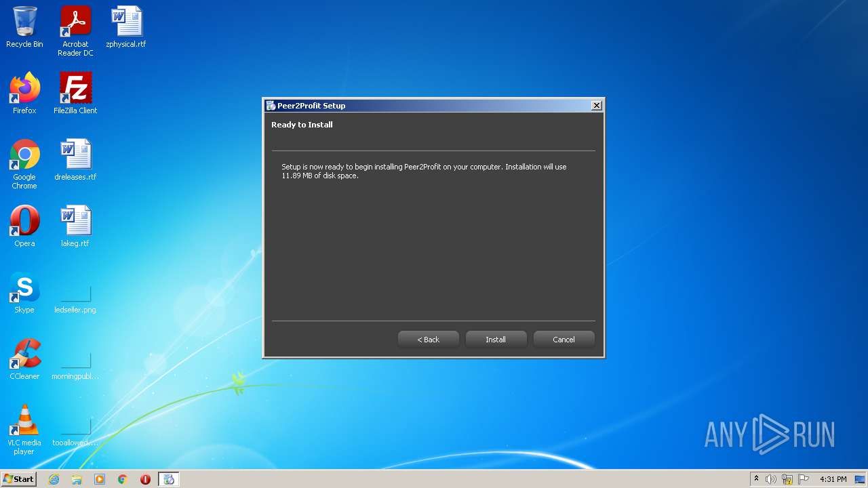Click the 'Ready to Install' heading
The height and width of the screenshot is (488, 868).
(x=302, y=125)
